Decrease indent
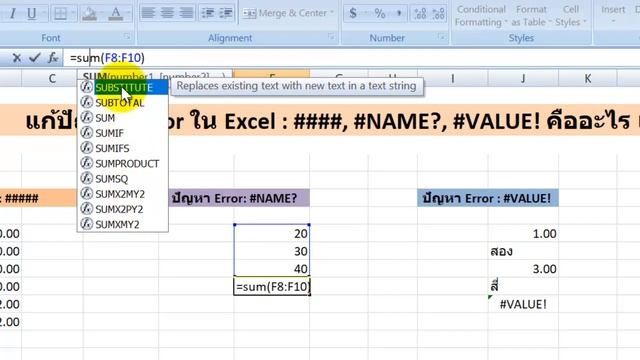 (208, 13)
